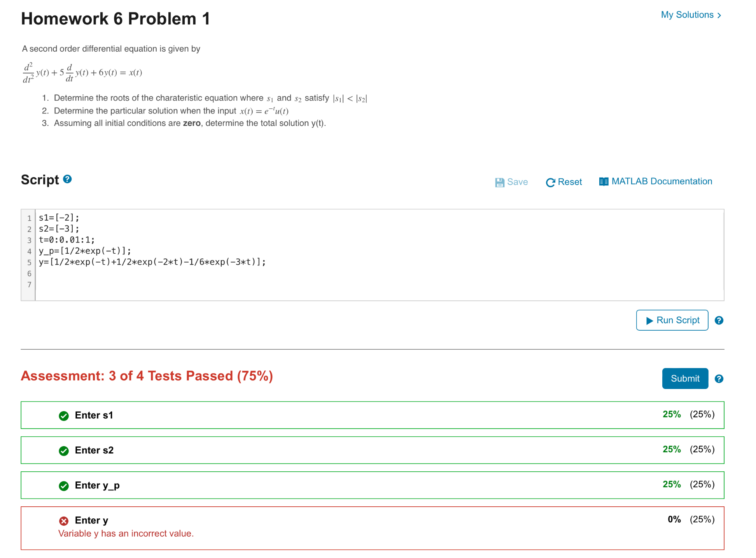The width and height of the screenshot is (756, 558).
Task: Click line 5 of the script editor
Action: (x=152, y=262)
